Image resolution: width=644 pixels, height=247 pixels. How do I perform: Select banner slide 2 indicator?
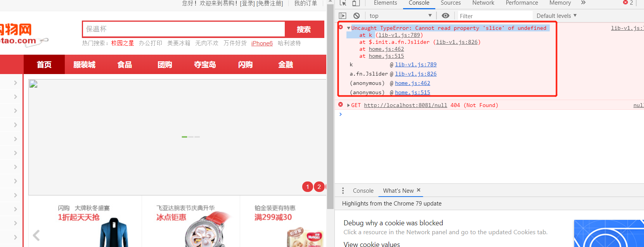(x=319, y=187)
